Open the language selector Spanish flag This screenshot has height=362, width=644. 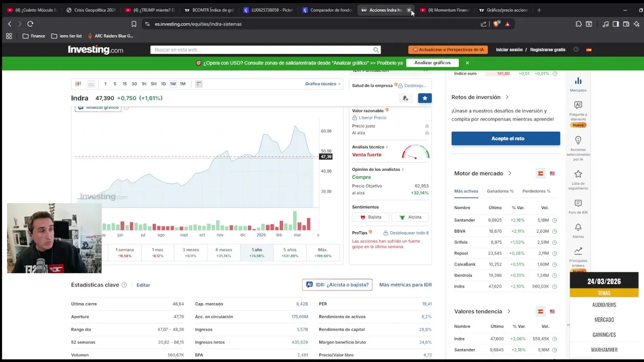(x=589, y=50)
